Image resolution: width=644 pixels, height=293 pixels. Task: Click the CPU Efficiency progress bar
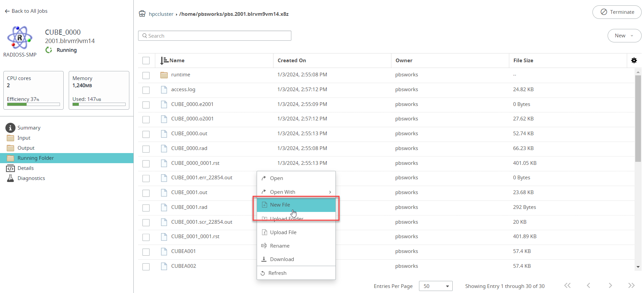(33, 104)
